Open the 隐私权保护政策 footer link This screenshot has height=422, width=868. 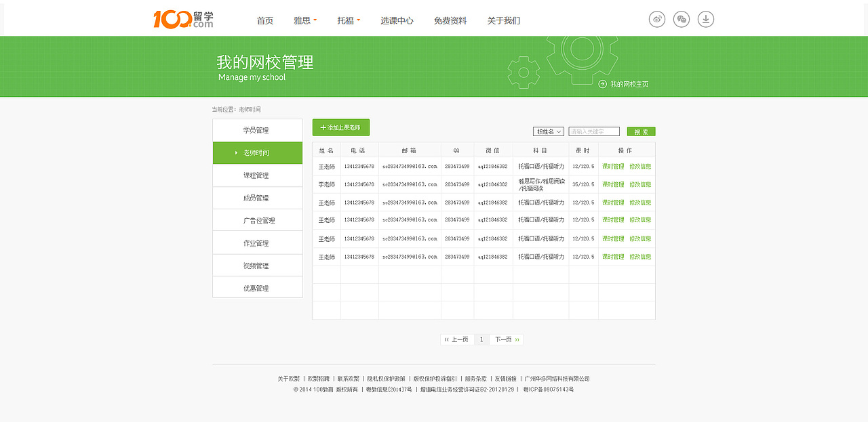click(387, 379)
